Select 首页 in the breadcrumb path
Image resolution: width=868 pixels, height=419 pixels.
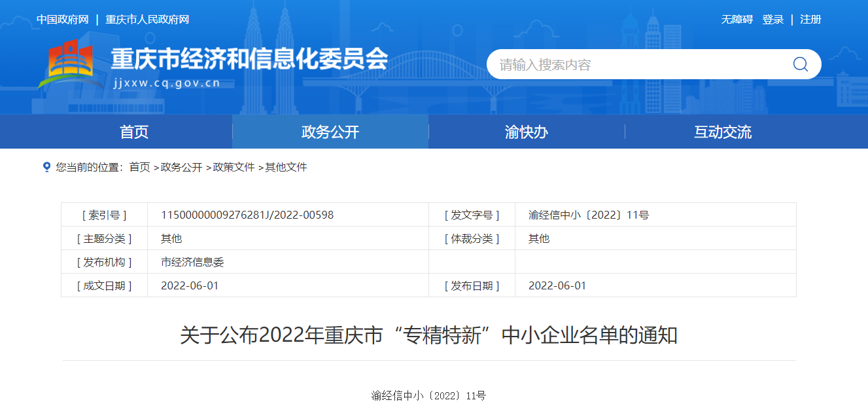(139, 167)
